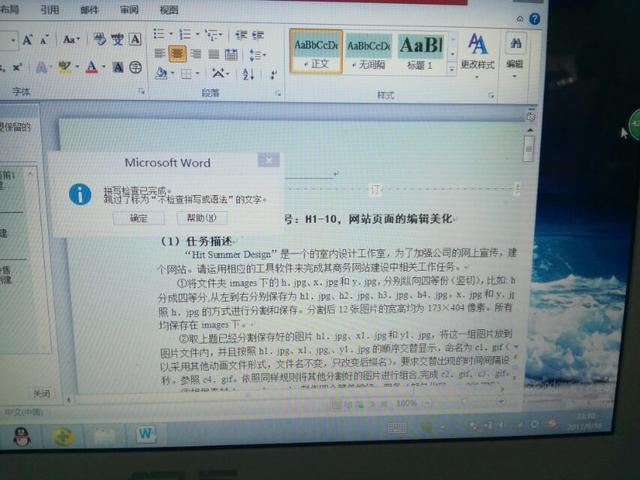The height and width of the screenshot is (480, 640).
Task: Close the Microsoft Word message dialog
Action: (x=269, y=160)
